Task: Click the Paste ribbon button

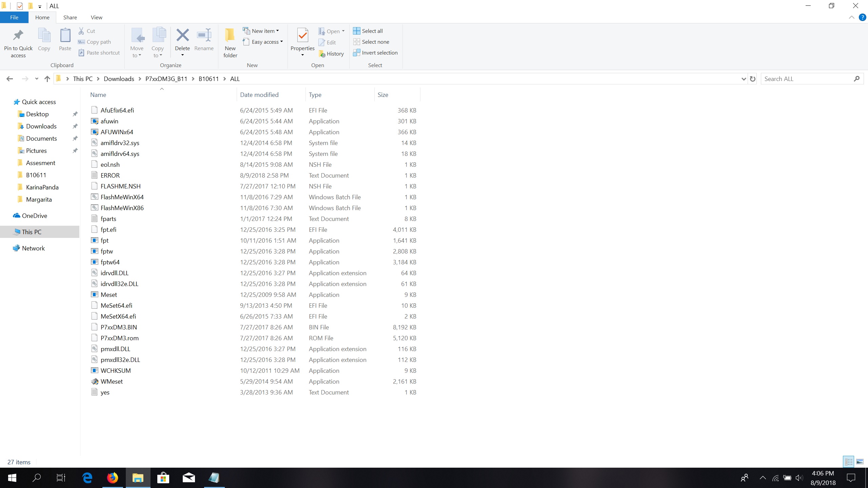Action: (65, 40)
